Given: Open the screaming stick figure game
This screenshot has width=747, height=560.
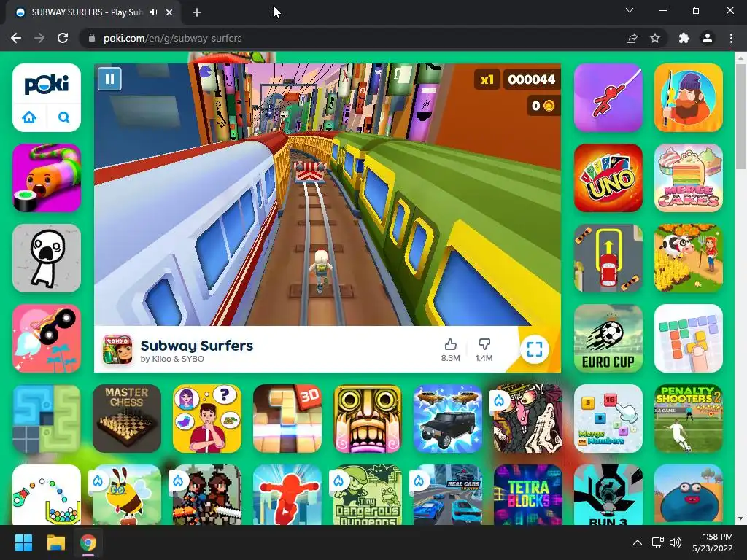Looking at the screenshot, I should pos(47,258).
